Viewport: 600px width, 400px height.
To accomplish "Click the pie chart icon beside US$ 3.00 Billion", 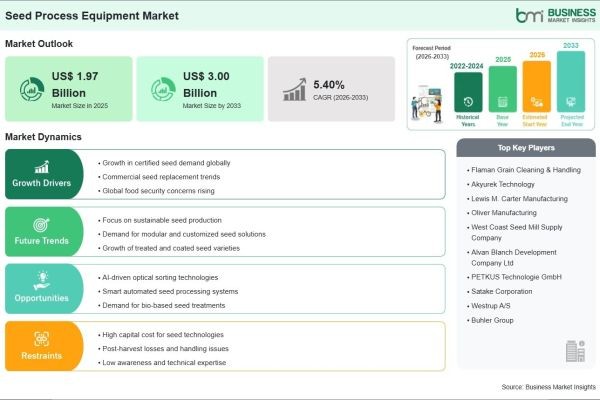I will (163, 89).
